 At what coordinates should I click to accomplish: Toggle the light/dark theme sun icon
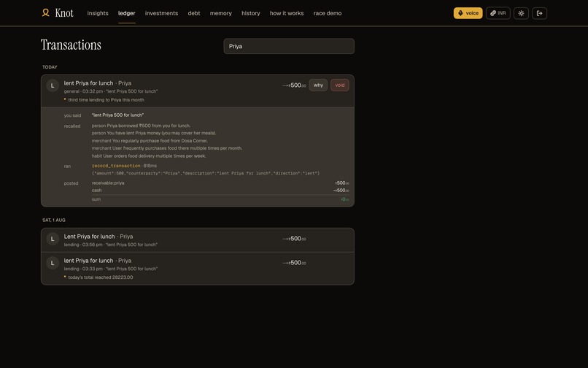pos(521,13)
